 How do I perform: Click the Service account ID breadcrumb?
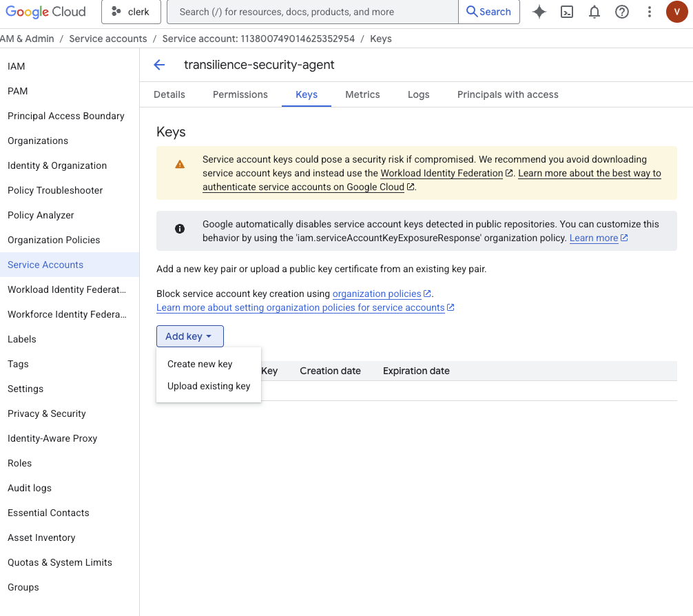pos(258,39)
